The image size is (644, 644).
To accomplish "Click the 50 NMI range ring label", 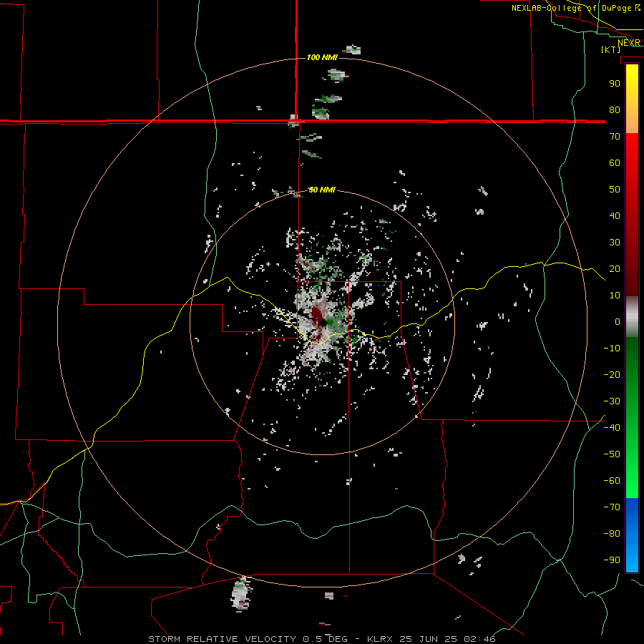I will coord(322,190).
